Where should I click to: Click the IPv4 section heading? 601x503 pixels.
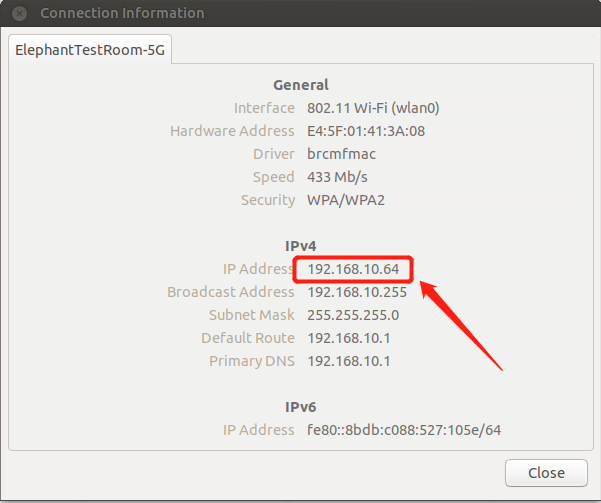pyautogui.click(x=300, y=246)
